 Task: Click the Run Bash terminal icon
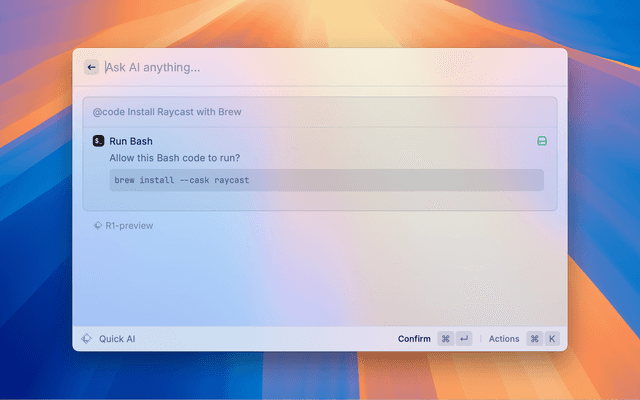click(x=98, y=141)
